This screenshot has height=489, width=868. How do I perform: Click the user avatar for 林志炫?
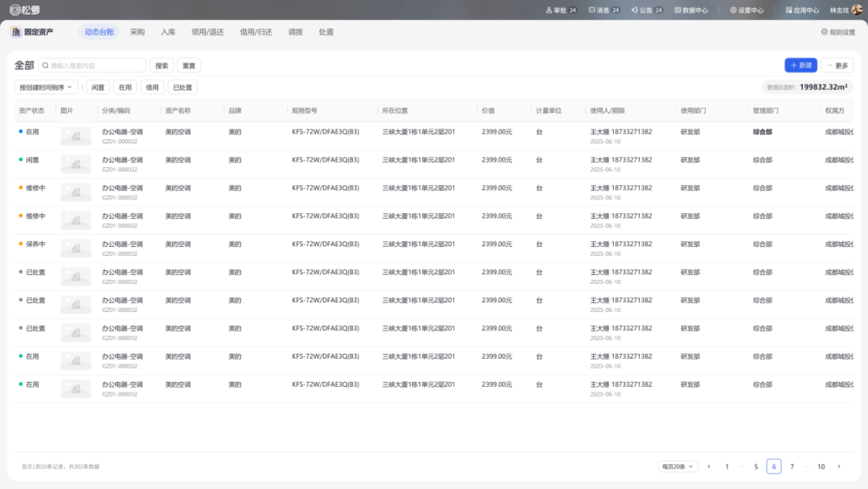[x=857, y=10]
